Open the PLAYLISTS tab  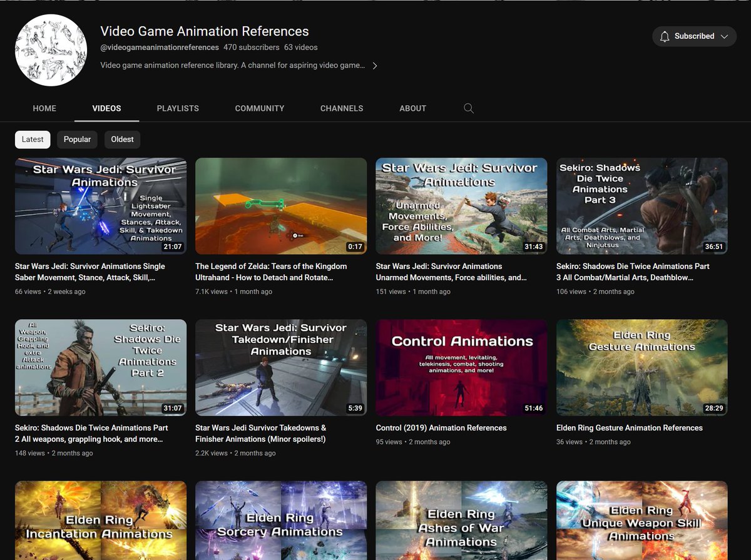(178, 108)
